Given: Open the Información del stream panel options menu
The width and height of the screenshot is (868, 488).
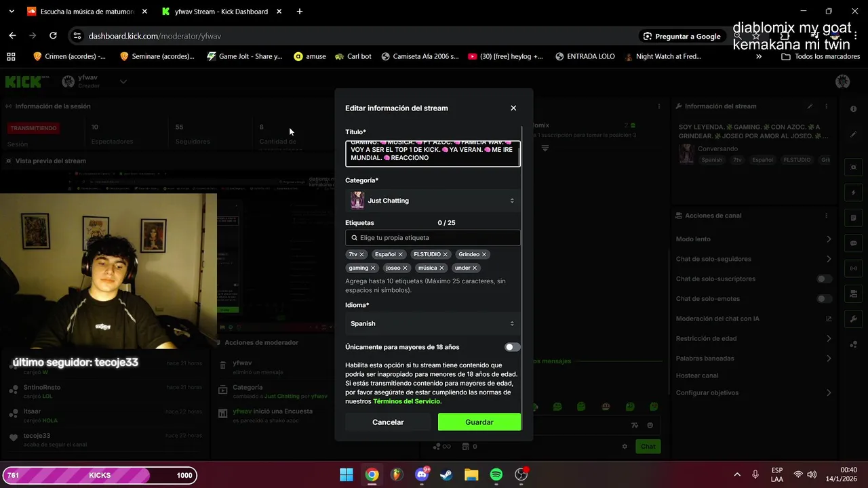Looking at the screenshot, I should point(826,106).
